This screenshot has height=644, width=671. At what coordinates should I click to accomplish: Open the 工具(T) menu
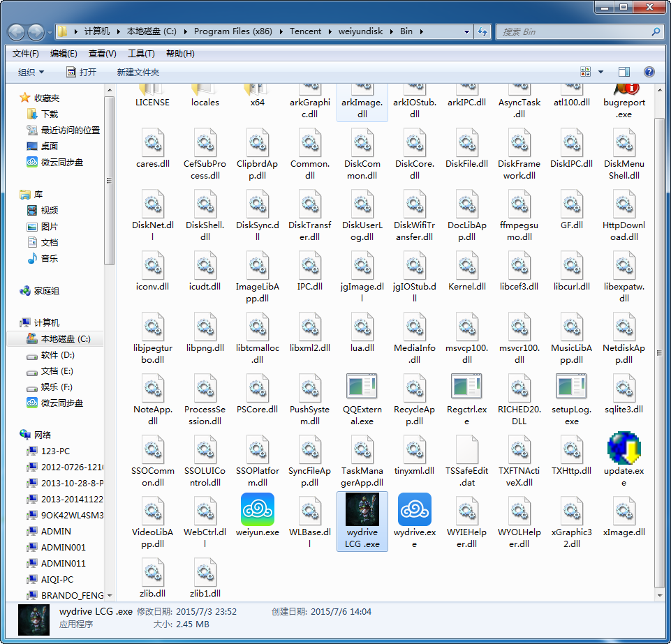(140, 54)
